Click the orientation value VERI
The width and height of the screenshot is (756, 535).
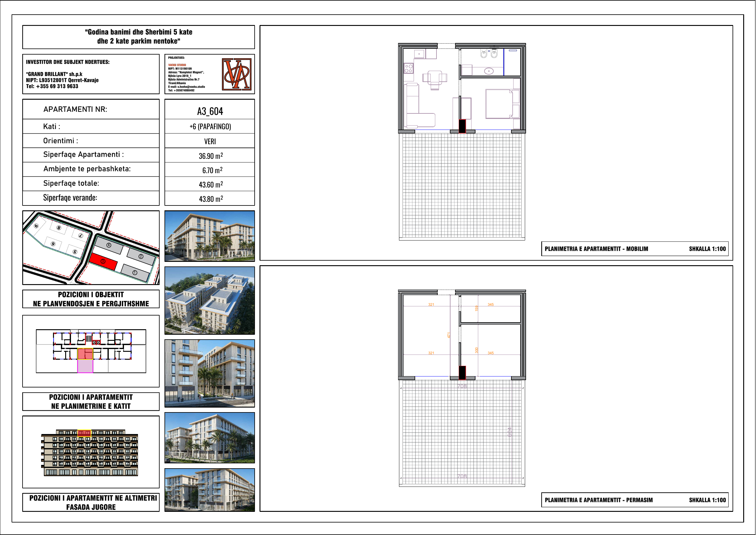point(210,141)
